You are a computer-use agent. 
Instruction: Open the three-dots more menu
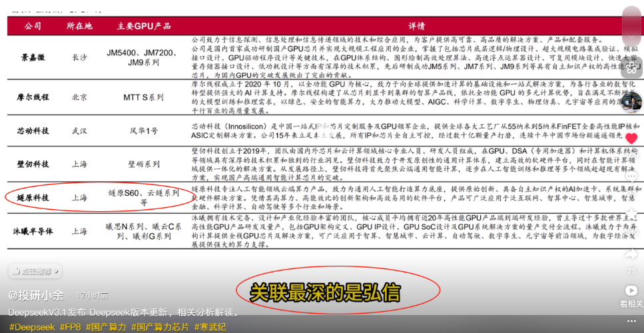[x=631, y=321]
